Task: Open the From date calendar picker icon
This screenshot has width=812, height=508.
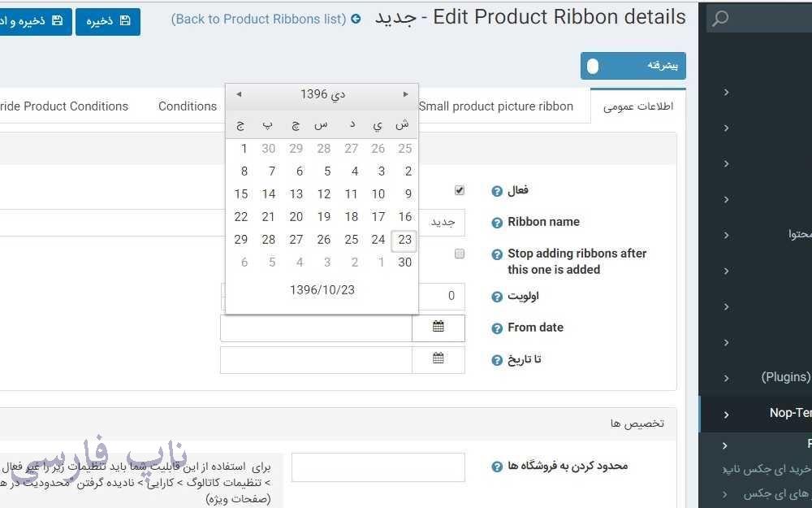Action: (438, 328)
